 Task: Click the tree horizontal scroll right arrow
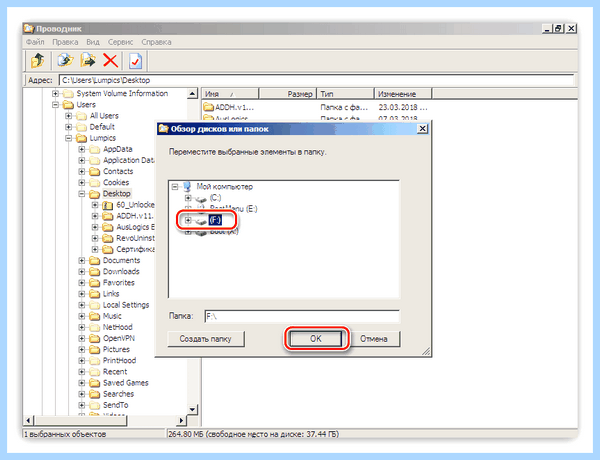pos(182,421)
